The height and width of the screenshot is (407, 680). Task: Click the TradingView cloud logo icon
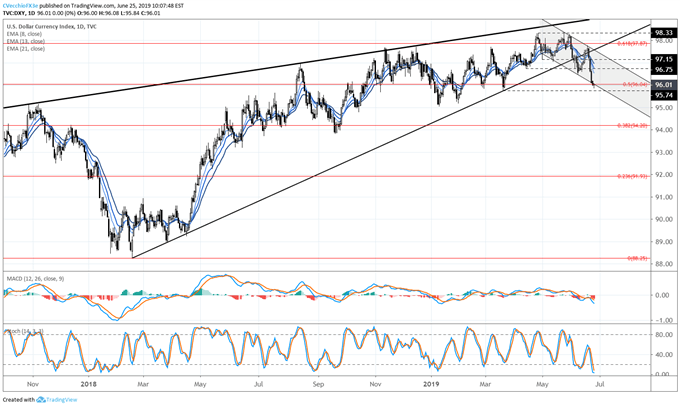point(41,400)
